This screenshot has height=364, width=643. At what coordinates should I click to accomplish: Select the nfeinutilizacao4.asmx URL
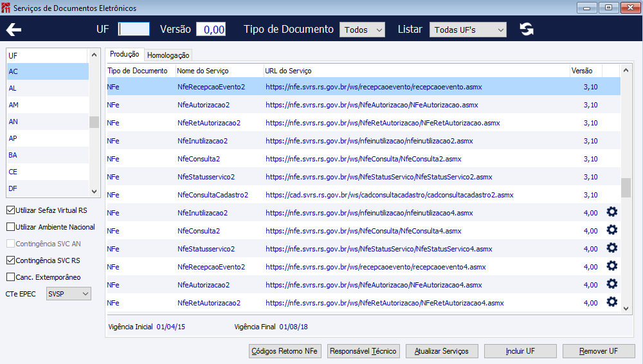(369, 213)
